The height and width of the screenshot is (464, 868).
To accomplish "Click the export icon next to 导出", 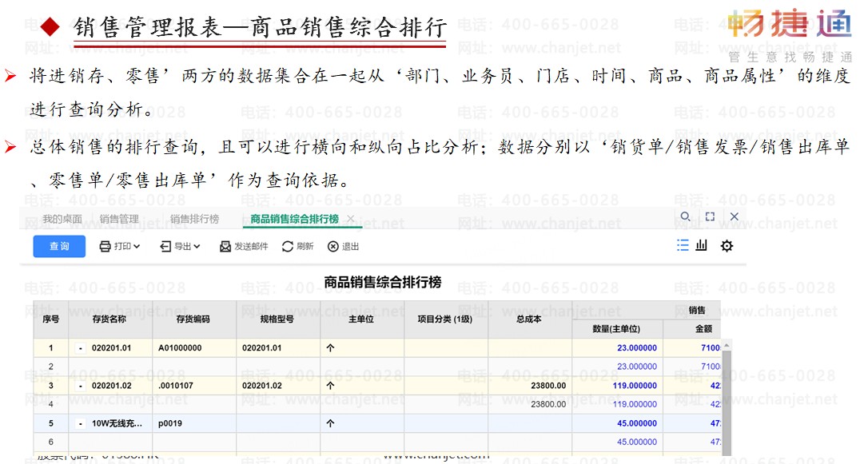I will (165, 246).
